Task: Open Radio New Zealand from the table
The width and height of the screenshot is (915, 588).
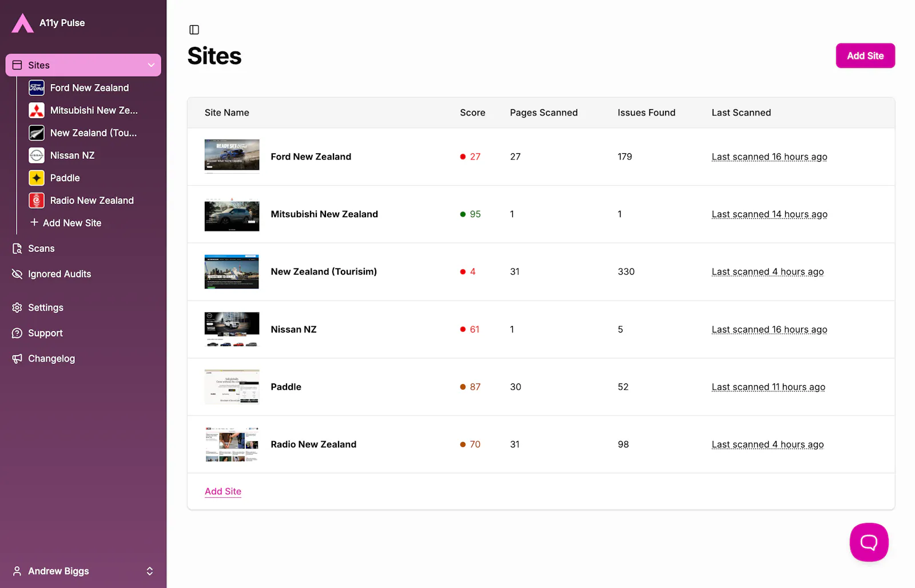Action: point(313,445)
